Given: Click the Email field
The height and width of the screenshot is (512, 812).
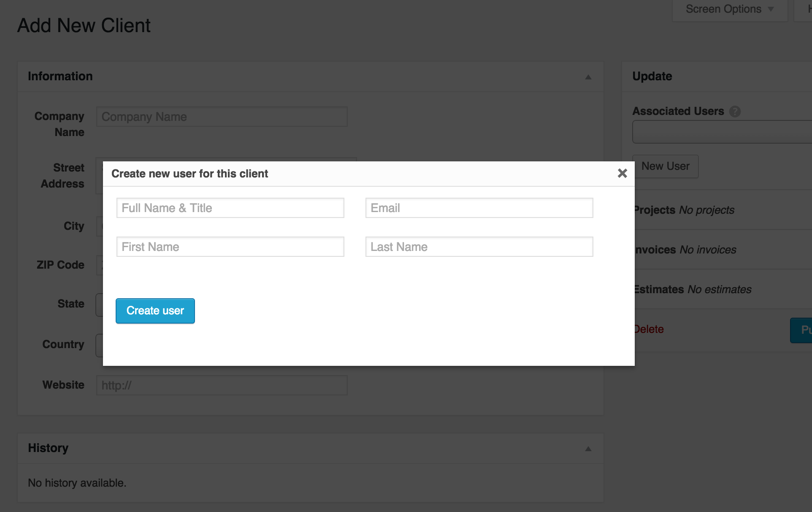Looking at the screenshot, I should pos(479,207).
